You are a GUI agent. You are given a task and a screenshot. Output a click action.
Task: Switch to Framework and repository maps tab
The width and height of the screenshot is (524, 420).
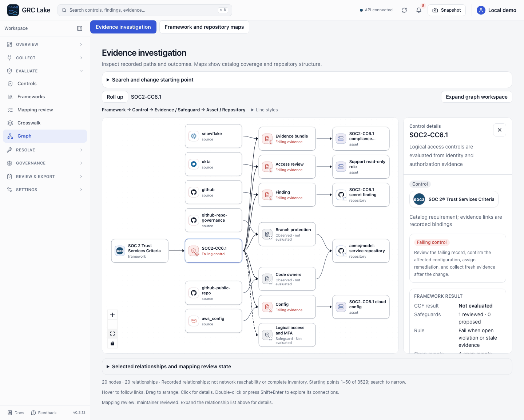(204, 27)
